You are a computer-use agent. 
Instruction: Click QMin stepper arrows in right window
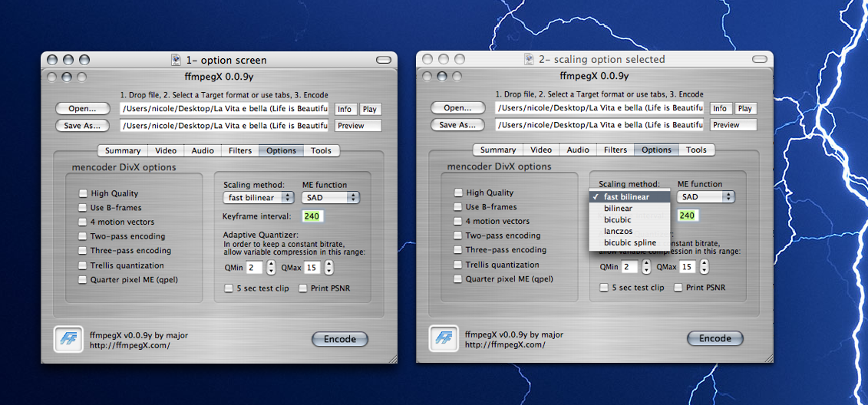click(646, 267)
